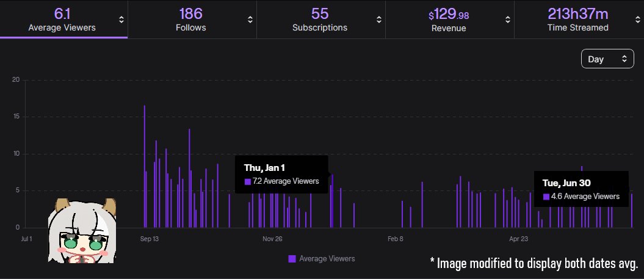This screenshot has height=279, width=644.
Task: Click the Nov 26 axis date label
Action: (x=273, y=239)
